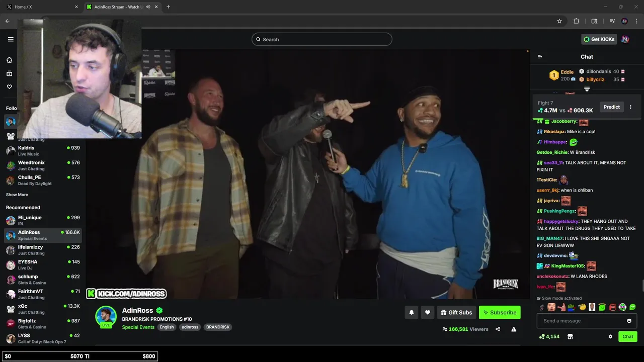Click the Special Events category link

click(138, 327)
